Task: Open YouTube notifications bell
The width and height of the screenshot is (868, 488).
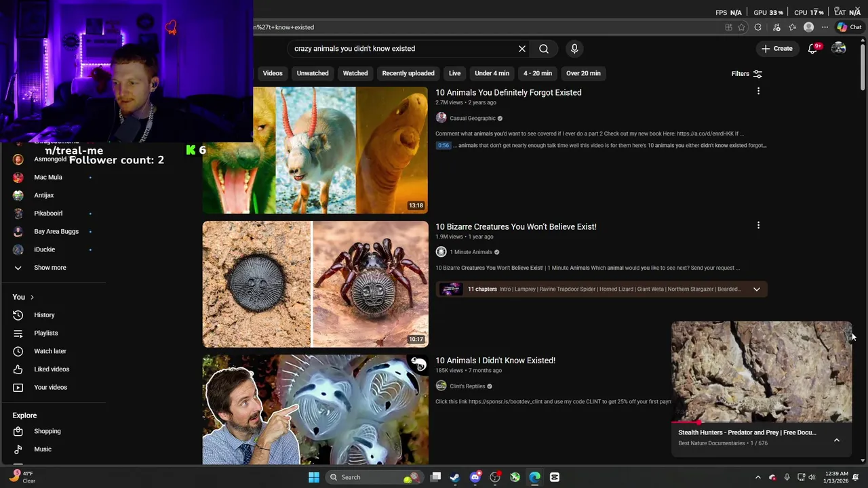Action: 813,49
